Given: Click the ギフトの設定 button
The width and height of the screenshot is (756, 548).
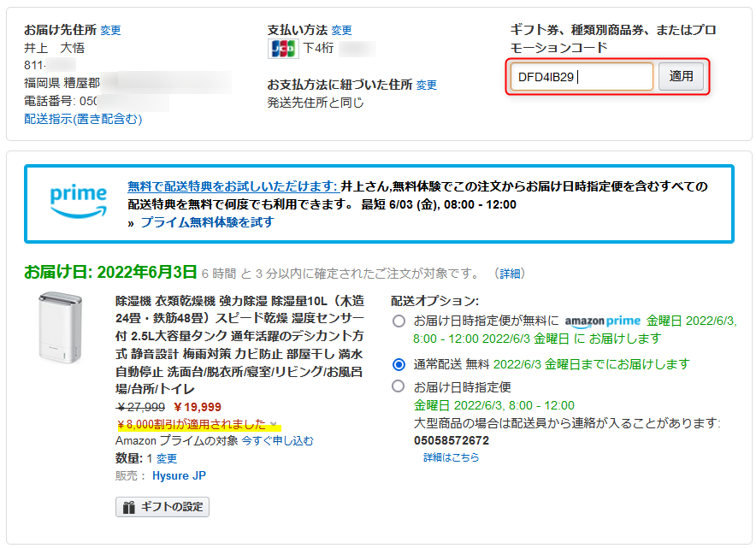Looking at the screenshot, I should point(162,507).
